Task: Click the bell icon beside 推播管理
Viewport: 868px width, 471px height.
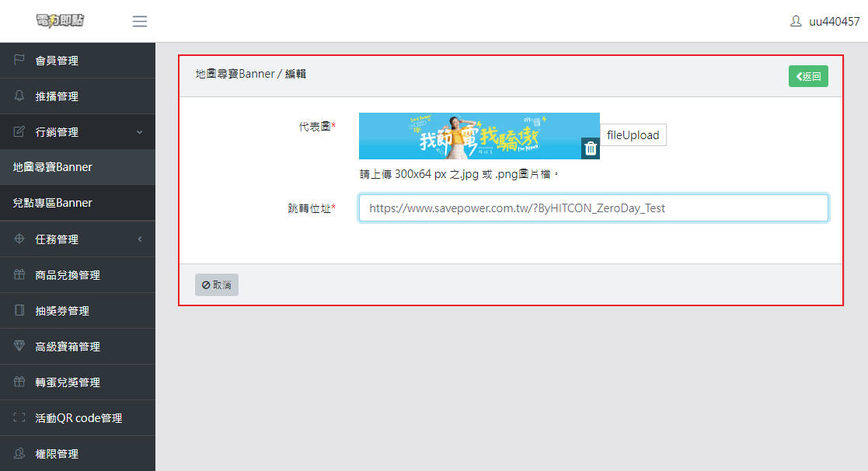Action: coord(19,96)
